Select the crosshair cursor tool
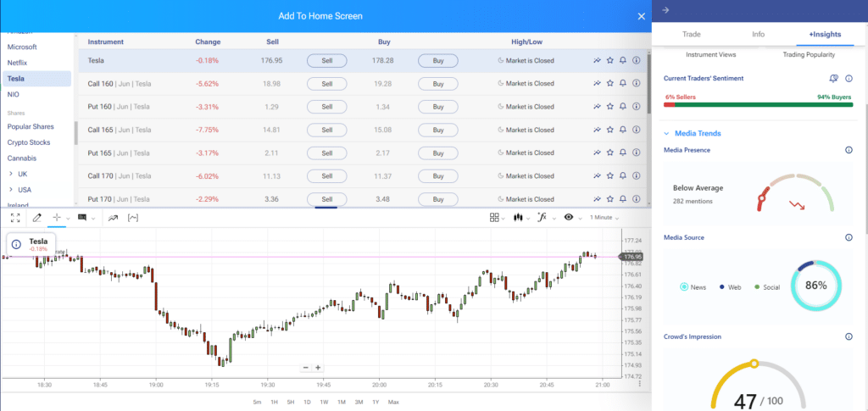 coord(57,218)
